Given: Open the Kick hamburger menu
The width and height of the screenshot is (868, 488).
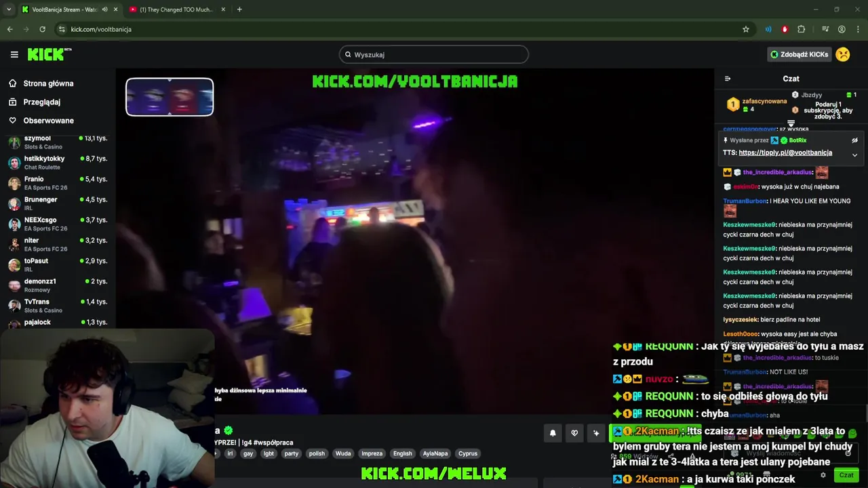Looking at the screenshot, I should (x=14, y=54).
